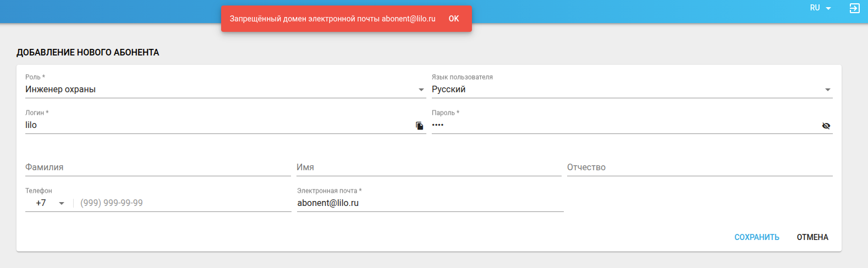868x268 pixels.
Task: Click the ОТМЕНА button
Action: [812, 237]
